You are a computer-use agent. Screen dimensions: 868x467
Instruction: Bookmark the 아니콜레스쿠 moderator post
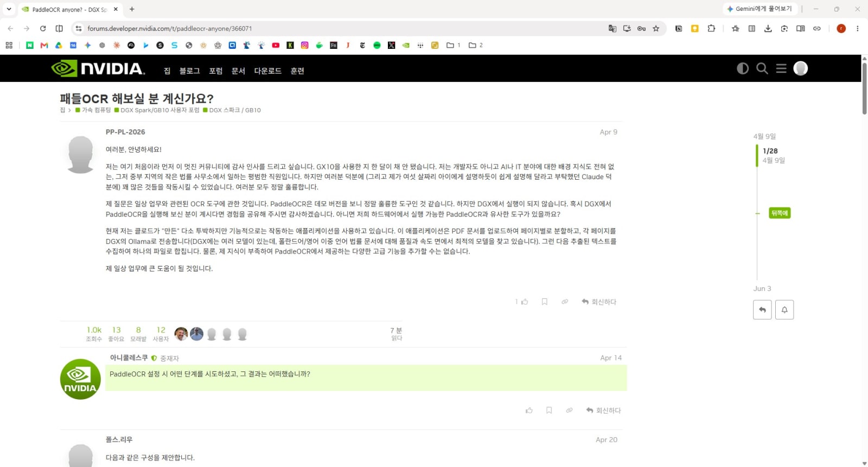click(x=549, y=411)
